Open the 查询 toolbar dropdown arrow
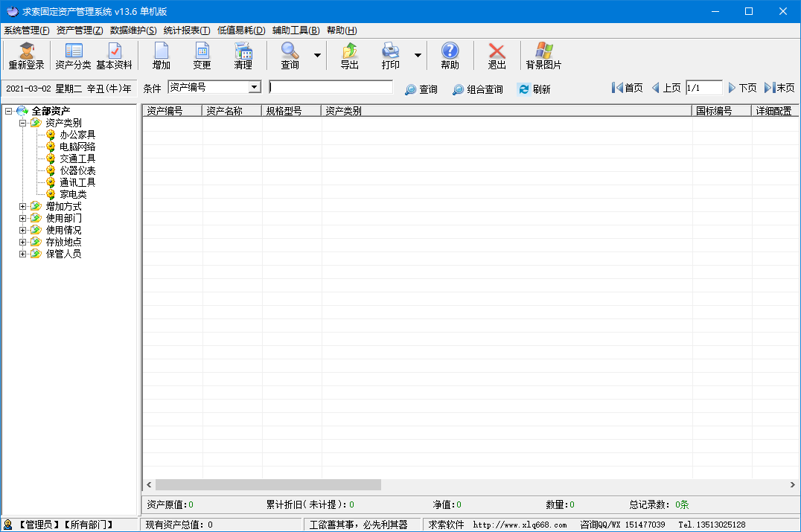The image size is (801, 532). [317, 56]
